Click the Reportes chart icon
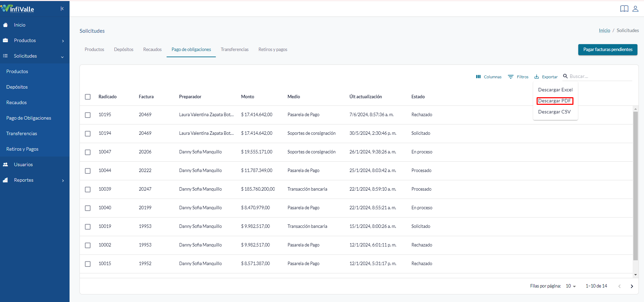This screenshot has width=644, height=302. 6,180
